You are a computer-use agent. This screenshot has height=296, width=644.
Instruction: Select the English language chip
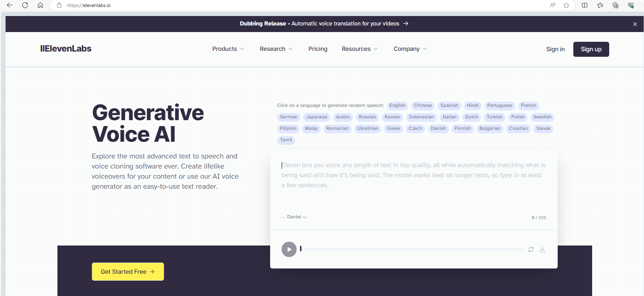point(397,106)
